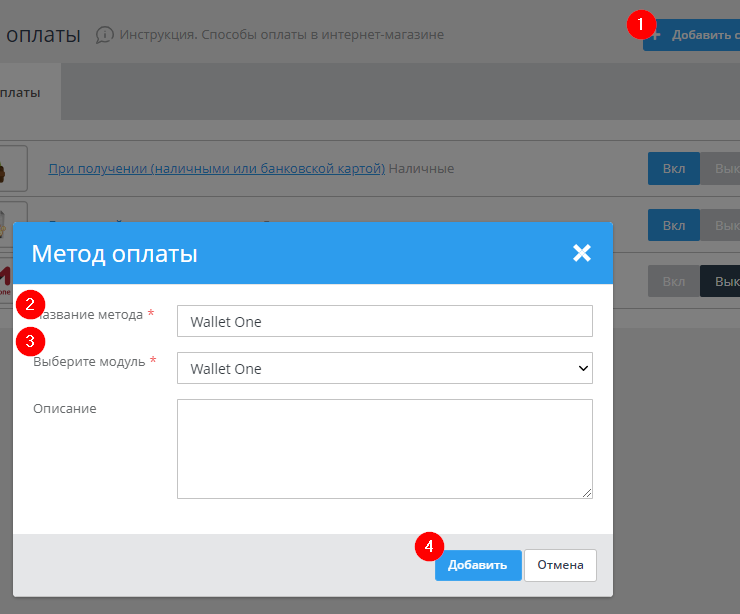Click the instruction speech bubble icon
Image resolution: width=740 pixels, height=614 pixels.
[x=104, y=35]
